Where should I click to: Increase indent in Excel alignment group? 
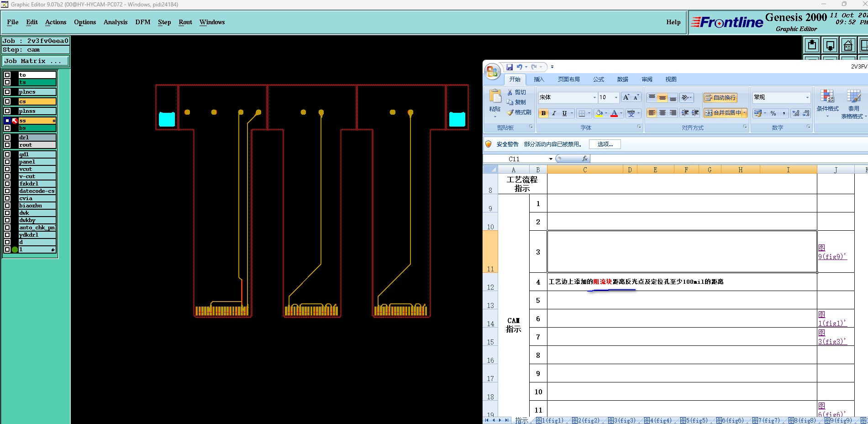pyautogui.click(x=695, y=113)
